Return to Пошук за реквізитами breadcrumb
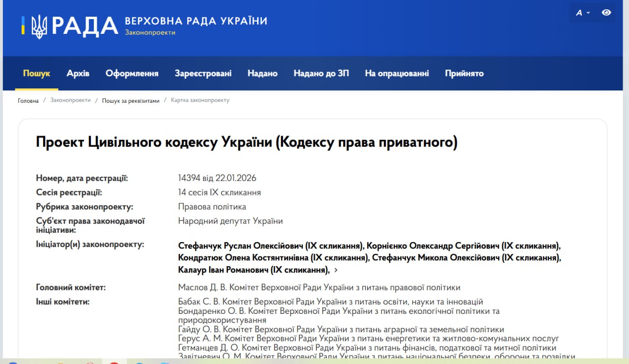 131,101
